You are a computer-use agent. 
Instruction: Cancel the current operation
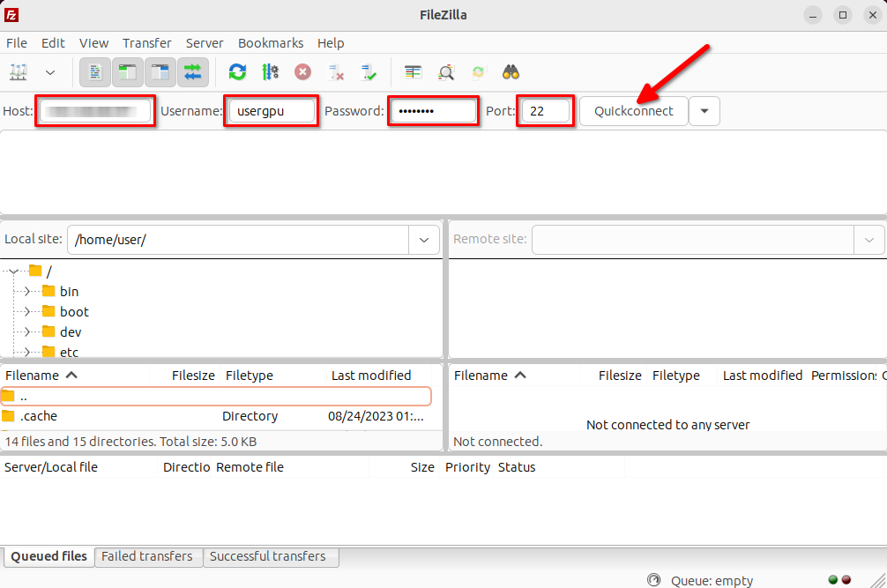tap(302, 71)
